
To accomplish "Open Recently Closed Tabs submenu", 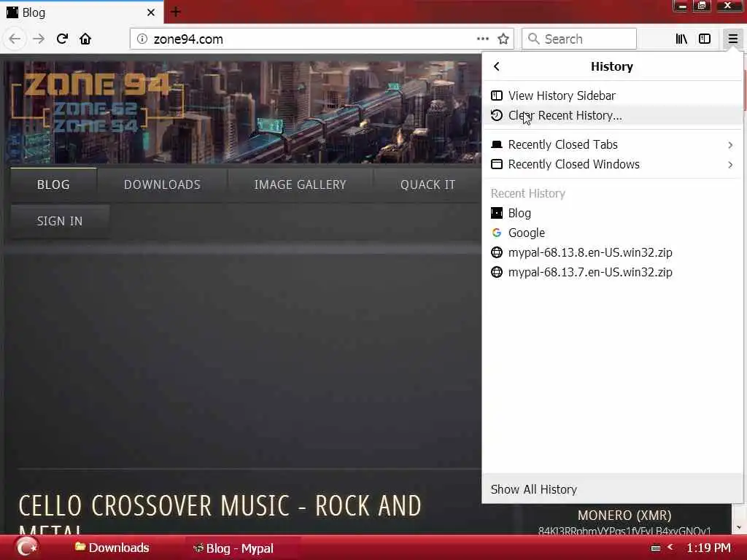I will [612, 145].
